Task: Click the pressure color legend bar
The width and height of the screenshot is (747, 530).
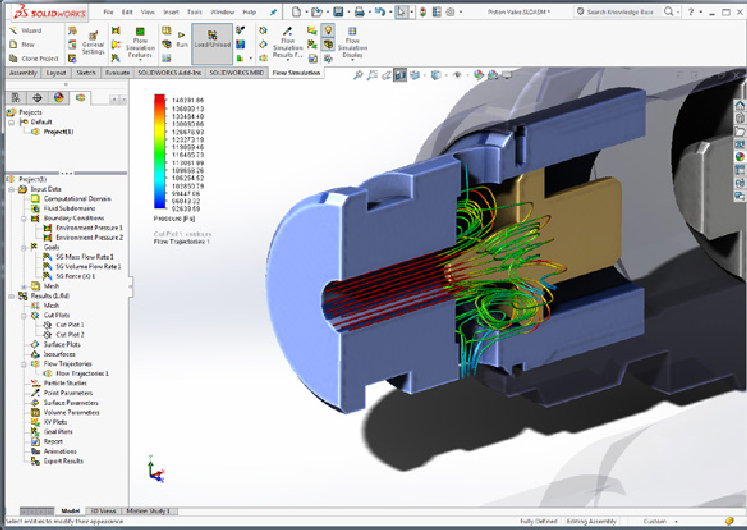Action: [x=159, y=151]
